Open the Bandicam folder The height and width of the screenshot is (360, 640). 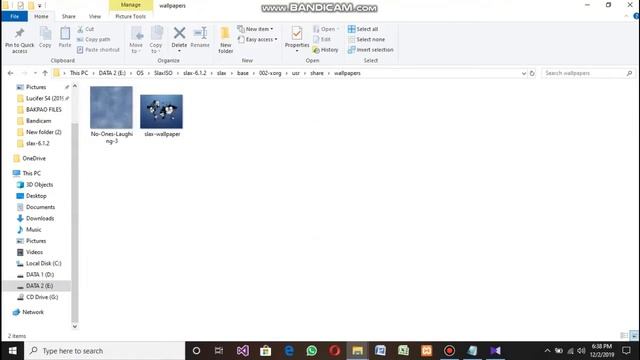pos(38,121)
